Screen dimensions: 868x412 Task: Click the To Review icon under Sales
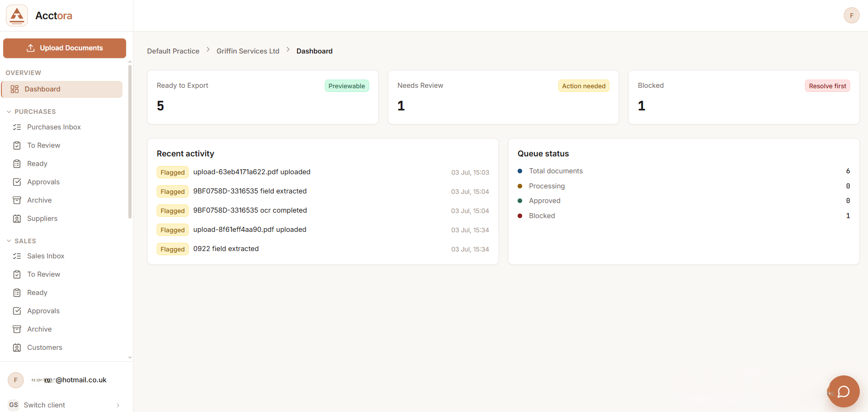[17, 274]
